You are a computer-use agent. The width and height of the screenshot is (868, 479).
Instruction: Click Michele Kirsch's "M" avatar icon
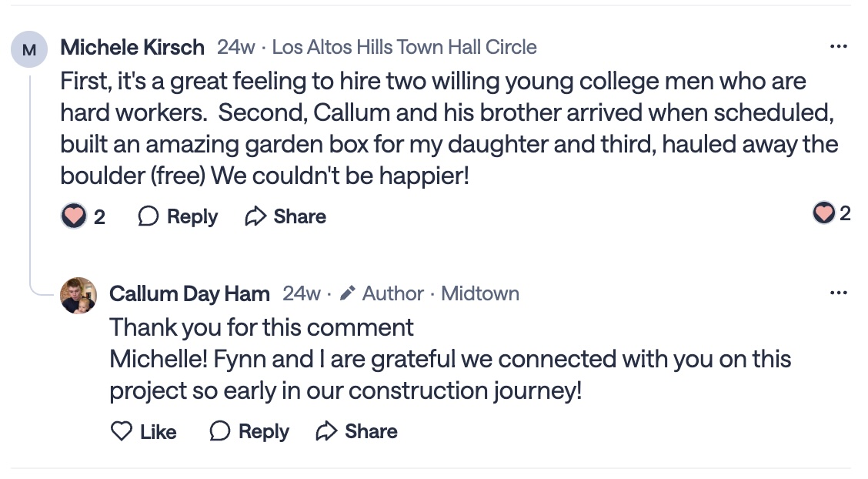pos(29,50)
